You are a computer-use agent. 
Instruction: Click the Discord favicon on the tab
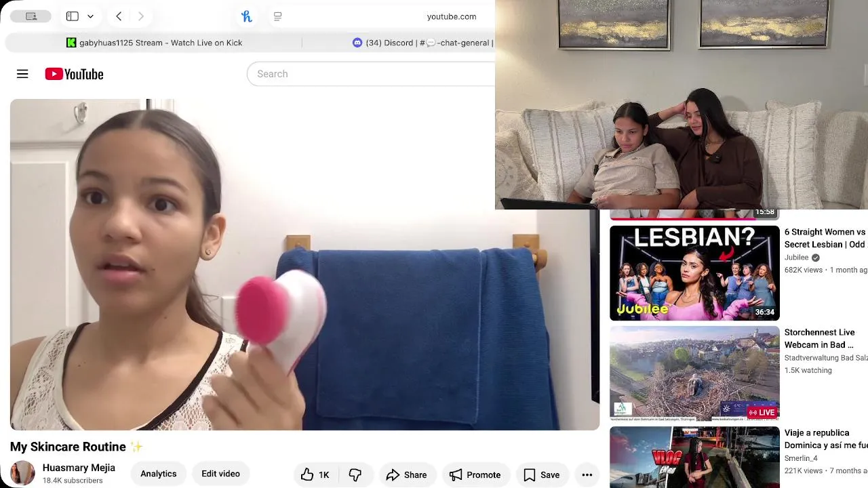(x=357, y=43)
